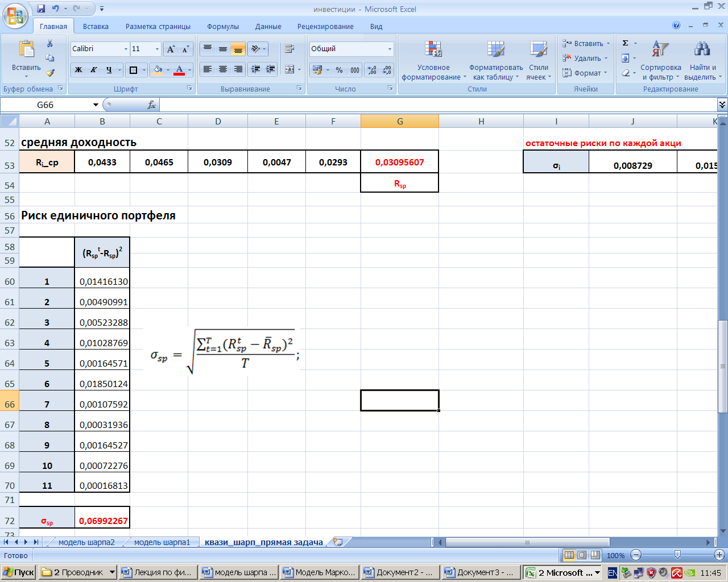Decrease font size button

coord(185,49)
